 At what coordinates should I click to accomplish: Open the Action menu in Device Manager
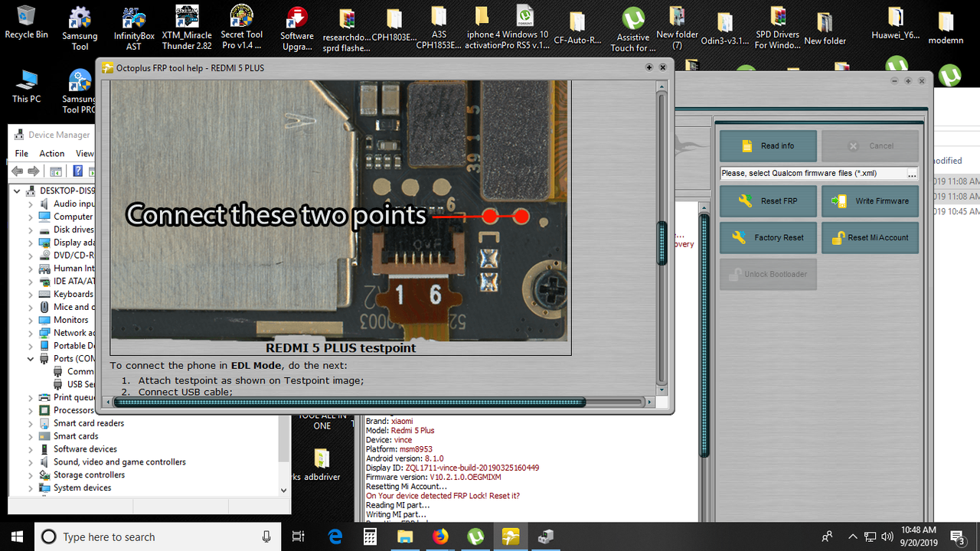(x=51, y=153)
